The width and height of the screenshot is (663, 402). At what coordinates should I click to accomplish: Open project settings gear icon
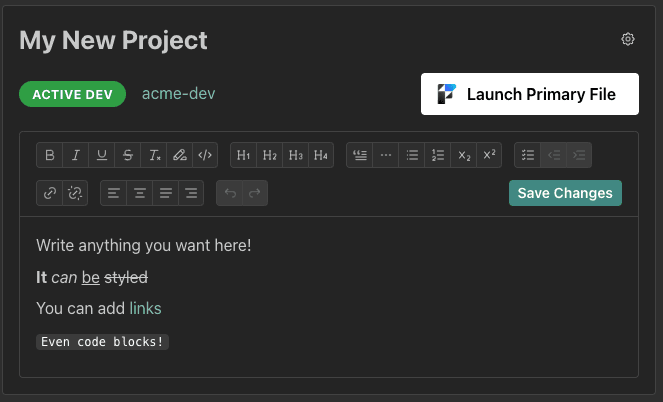[x=628, y=39]
